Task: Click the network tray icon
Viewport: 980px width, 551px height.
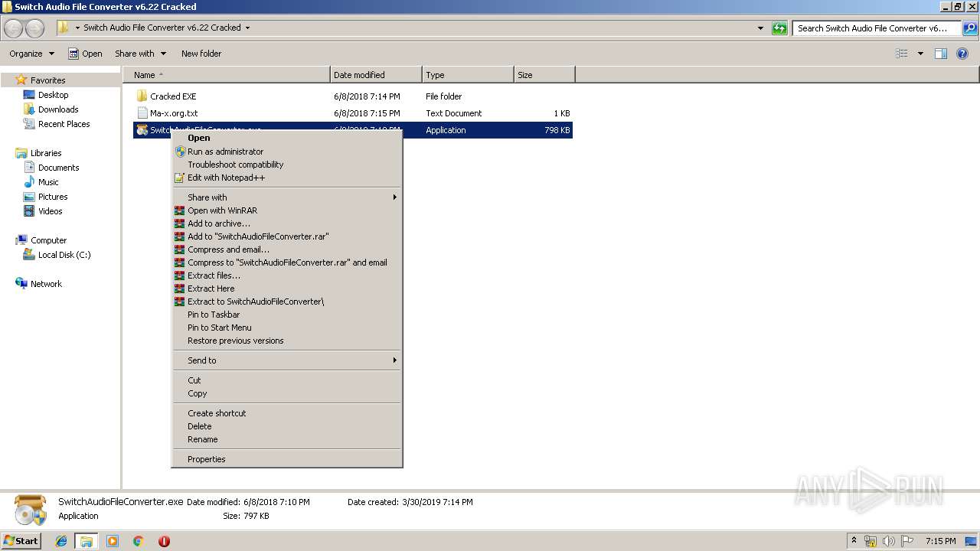Action: pyautogui.click(x=871, y=541)
